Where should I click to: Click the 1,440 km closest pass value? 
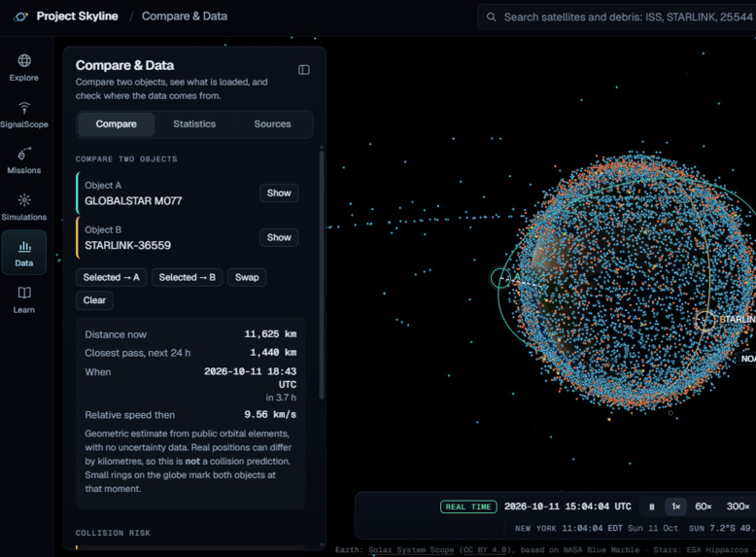click(x=273, y=353)
